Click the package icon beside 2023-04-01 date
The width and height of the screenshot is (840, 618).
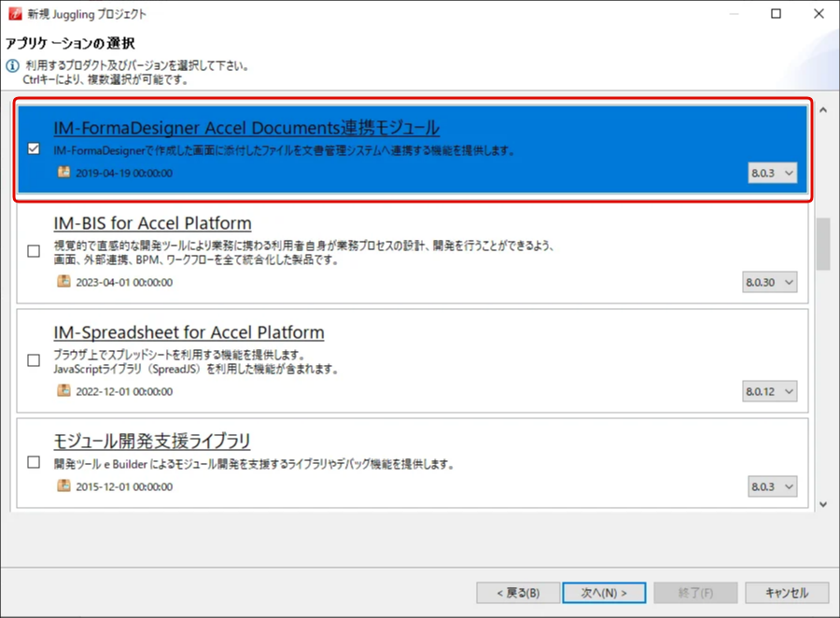[x=63, y=281]
